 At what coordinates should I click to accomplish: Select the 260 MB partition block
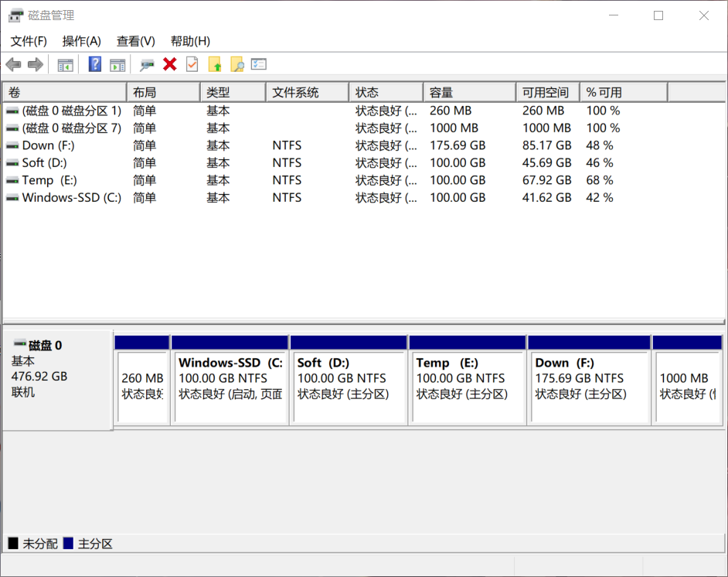coord(142,380)
